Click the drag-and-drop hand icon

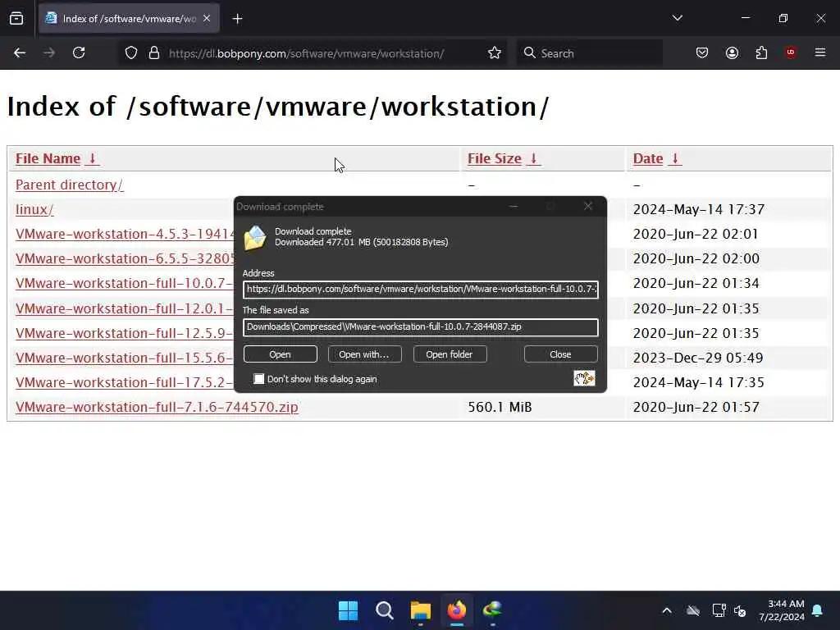pyautogui.click(x=584, y=378)
